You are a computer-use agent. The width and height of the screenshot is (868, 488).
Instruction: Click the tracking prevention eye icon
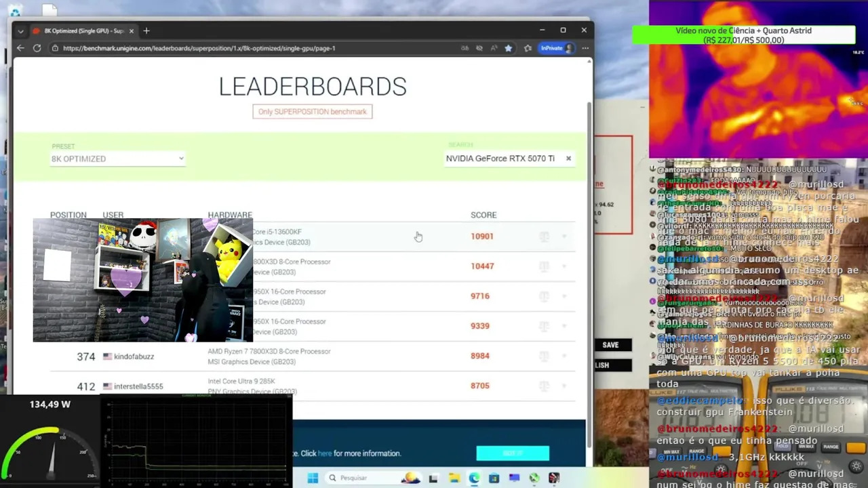pos(479,48)
